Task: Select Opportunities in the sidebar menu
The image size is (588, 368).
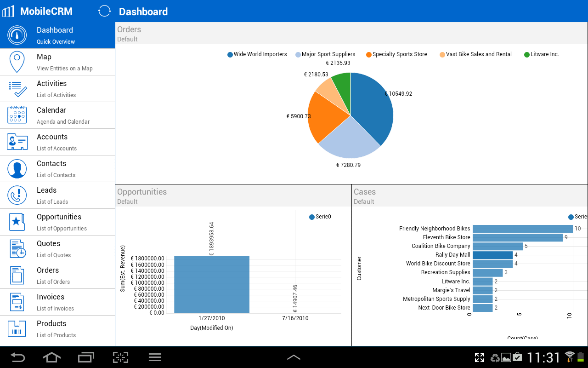Action: tap(17, 222)
